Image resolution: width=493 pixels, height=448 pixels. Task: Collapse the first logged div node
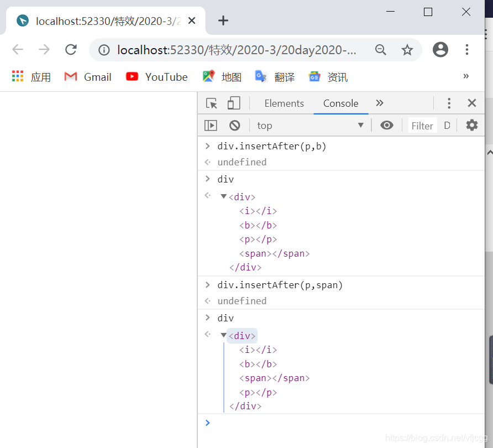pos(223,196)
